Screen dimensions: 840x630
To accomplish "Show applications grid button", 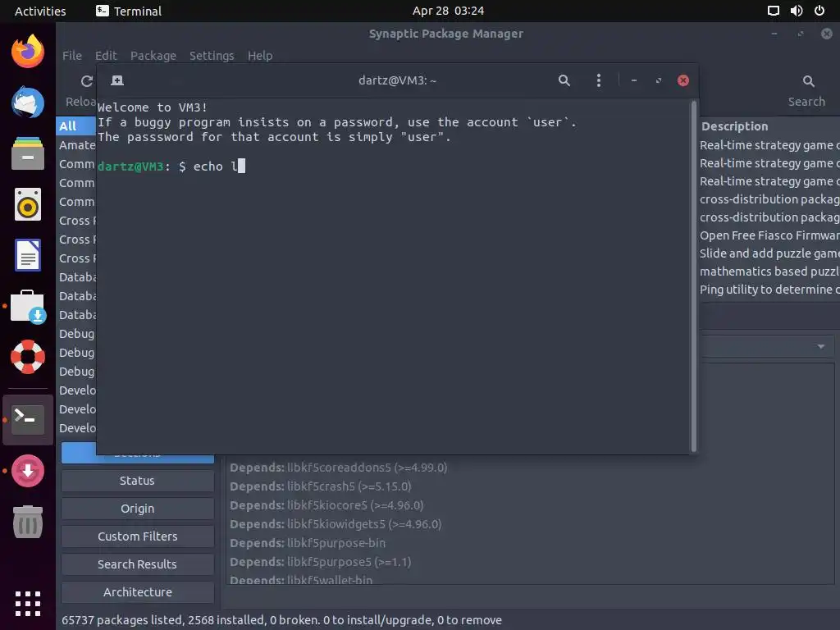I will 28,604.
